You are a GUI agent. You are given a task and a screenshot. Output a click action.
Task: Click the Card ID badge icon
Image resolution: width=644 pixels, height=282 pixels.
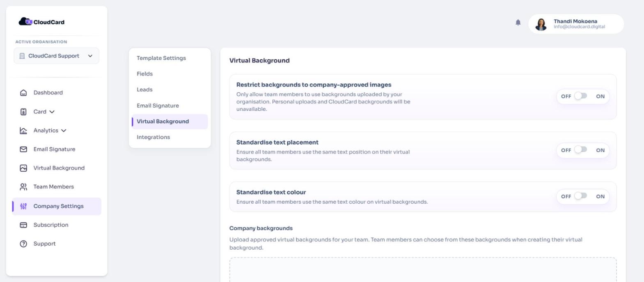(23, 112)
